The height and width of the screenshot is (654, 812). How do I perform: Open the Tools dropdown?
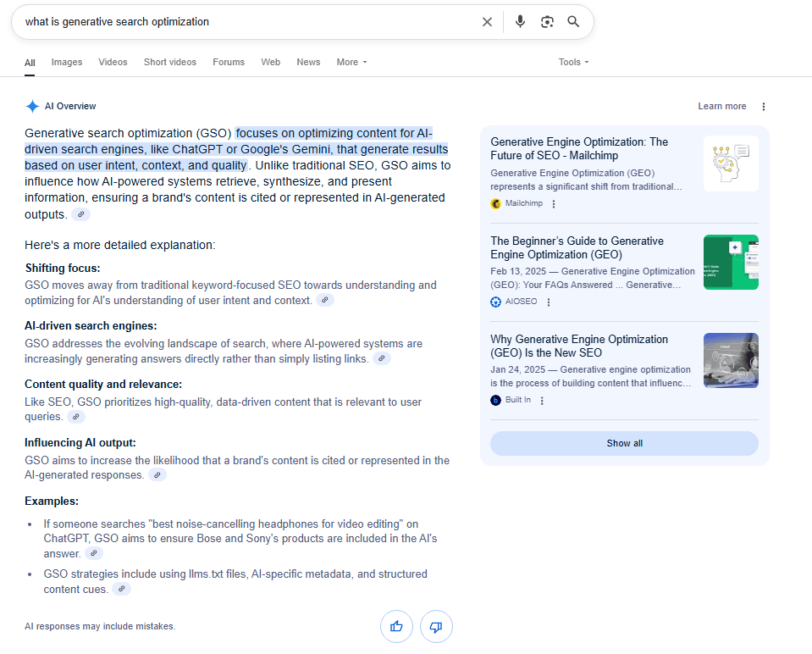click(573, 62)
